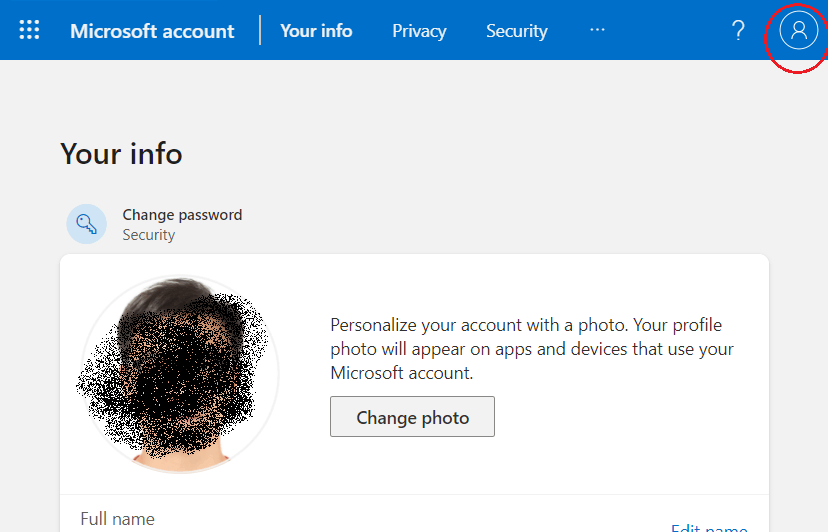Go to the Security tab in header

[516, 31]
